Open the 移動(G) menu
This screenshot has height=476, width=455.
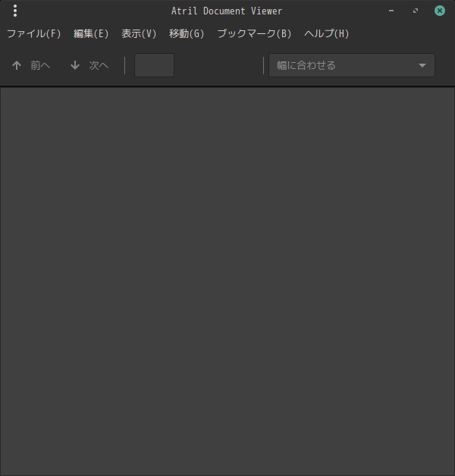(187, 33)
